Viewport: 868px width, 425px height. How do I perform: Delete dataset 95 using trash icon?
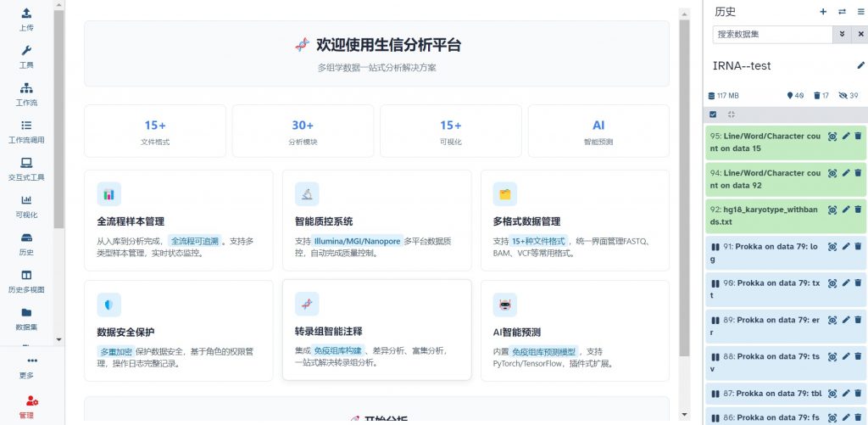coord(857,137)
